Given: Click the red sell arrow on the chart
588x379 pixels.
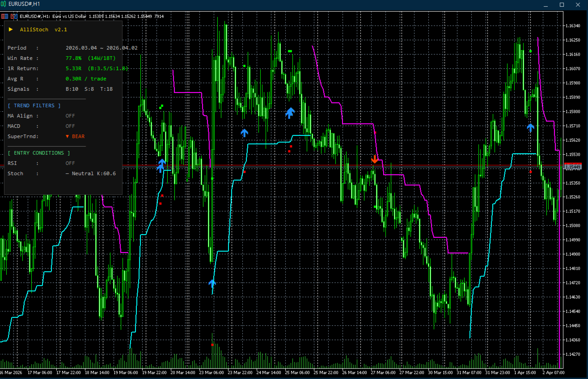Looking at the screenshot, I should 375,159.
